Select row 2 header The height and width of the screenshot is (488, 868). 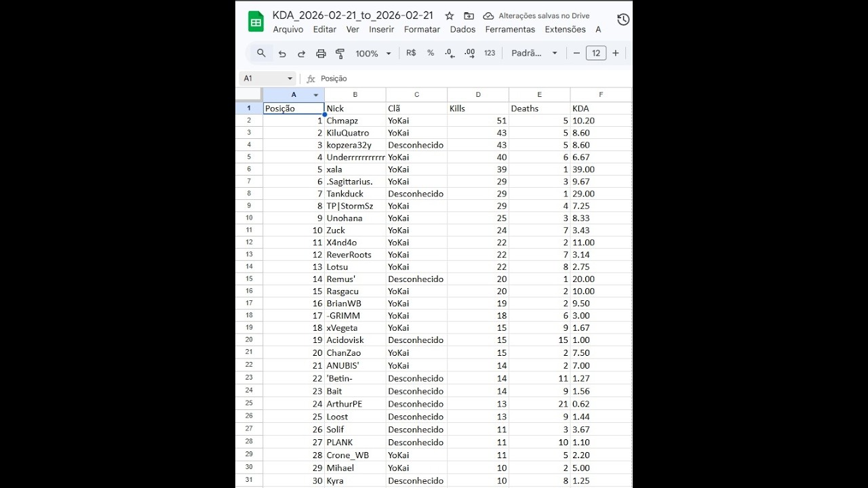249,121
